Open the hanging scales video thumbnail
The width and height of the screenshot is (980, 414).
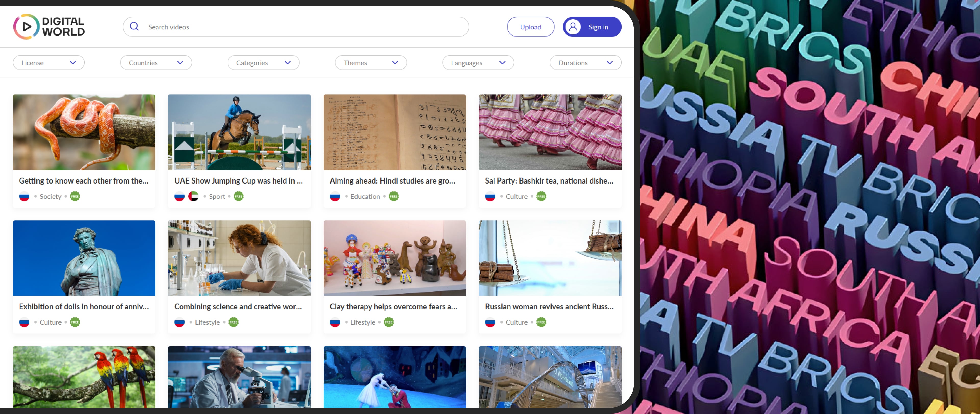550,258
